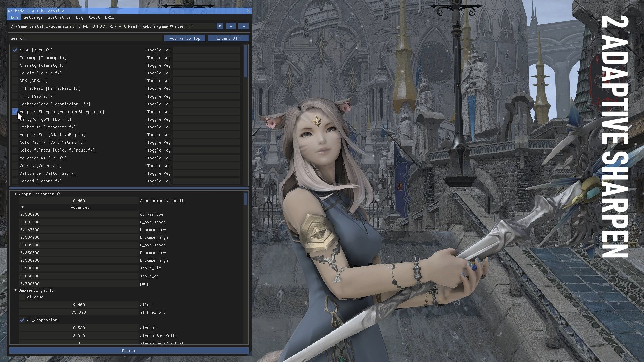644x362 pixels.
Task: Adjust the alAdaptBaseMult slider
Action: [x=79, y=336]
